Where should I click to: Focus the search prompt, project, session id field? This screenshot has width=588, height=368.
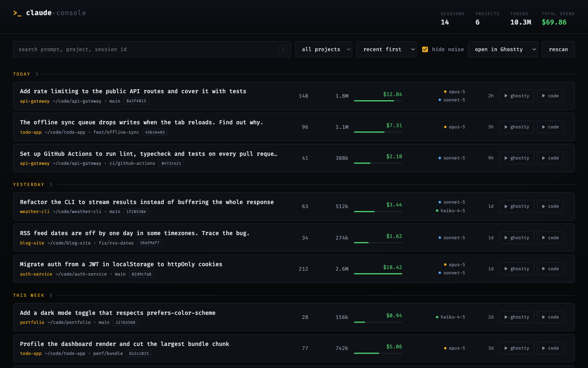[152, 49]
